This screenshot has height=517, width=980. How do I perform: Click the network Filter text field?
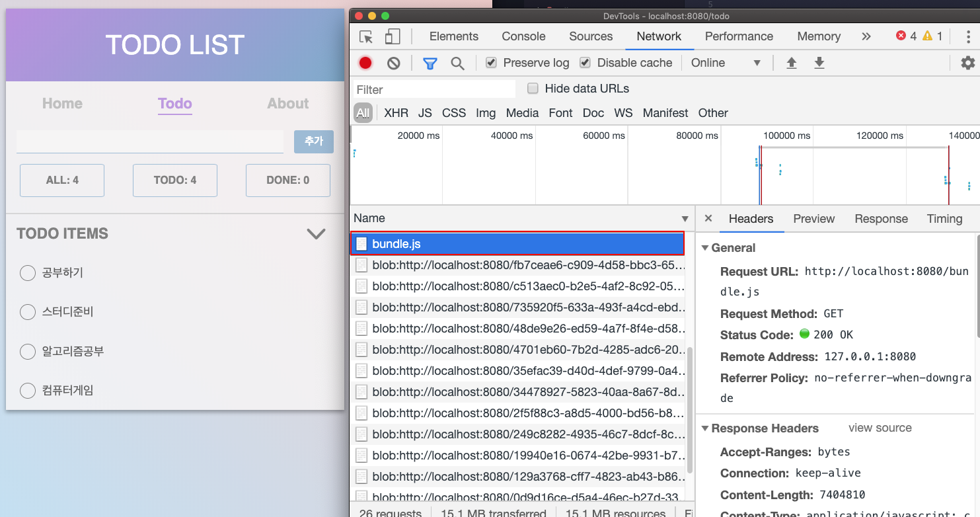tap(434, 89)
